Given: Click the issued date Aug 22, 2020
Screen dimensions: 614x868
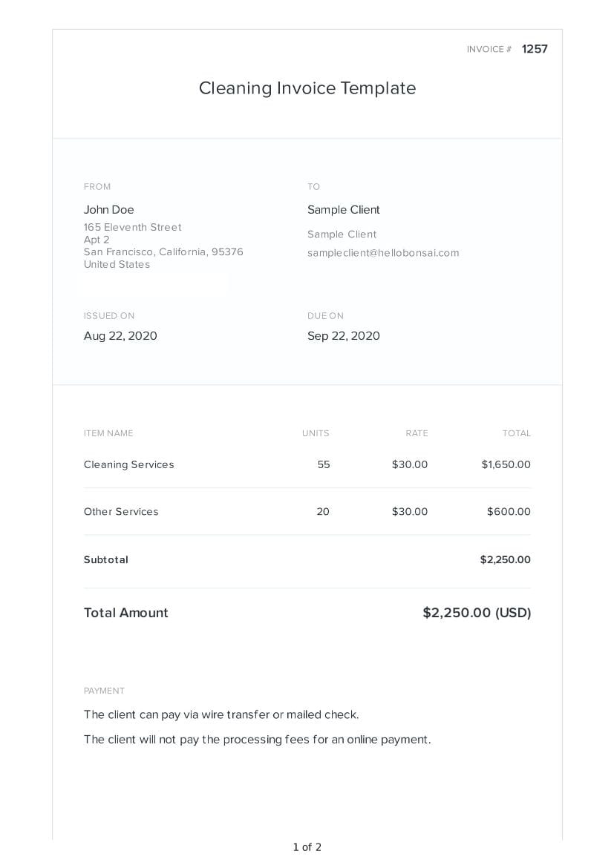Looking at the screenshot, I should (120, 336).
